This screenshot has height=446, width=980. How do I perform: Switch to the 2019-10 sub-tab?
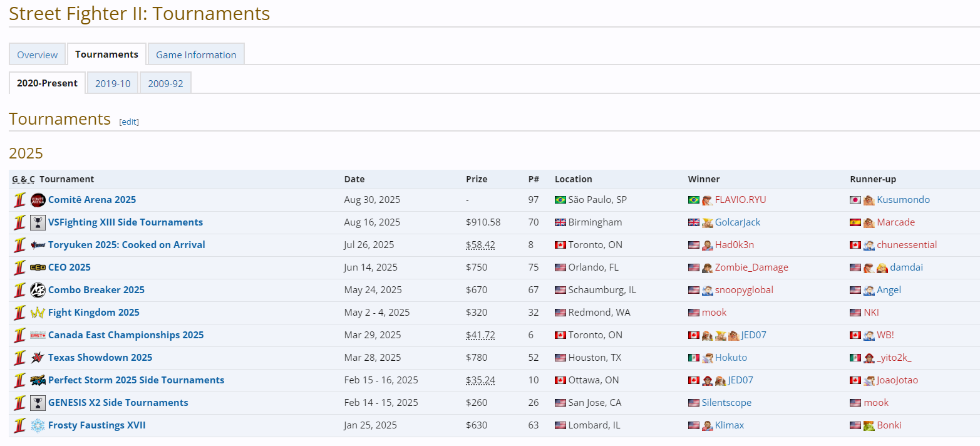tap(113, 83)
